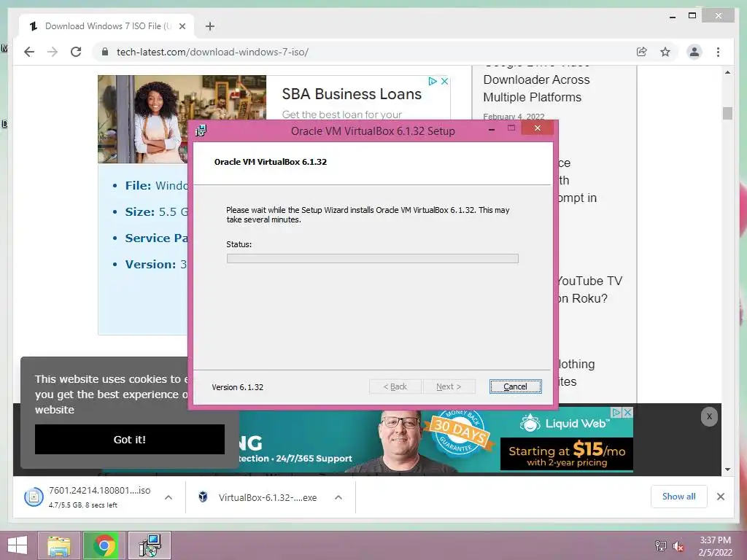Minimize the VirtualBox Setup window
Screen dimensions: 747x560
[492, 128]
